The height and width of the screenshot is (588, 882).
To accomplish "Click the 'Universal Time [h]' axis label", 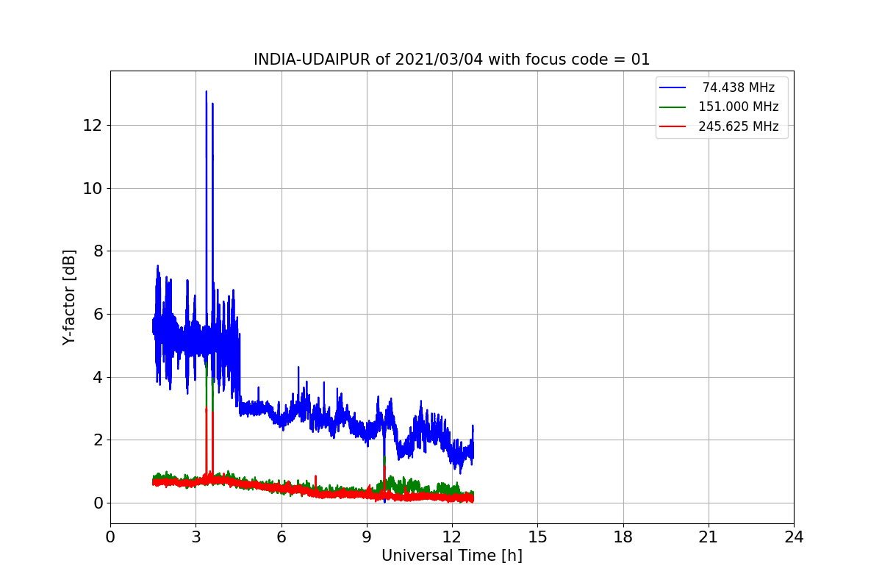I will pyautogui.click(x=451, y=556).
